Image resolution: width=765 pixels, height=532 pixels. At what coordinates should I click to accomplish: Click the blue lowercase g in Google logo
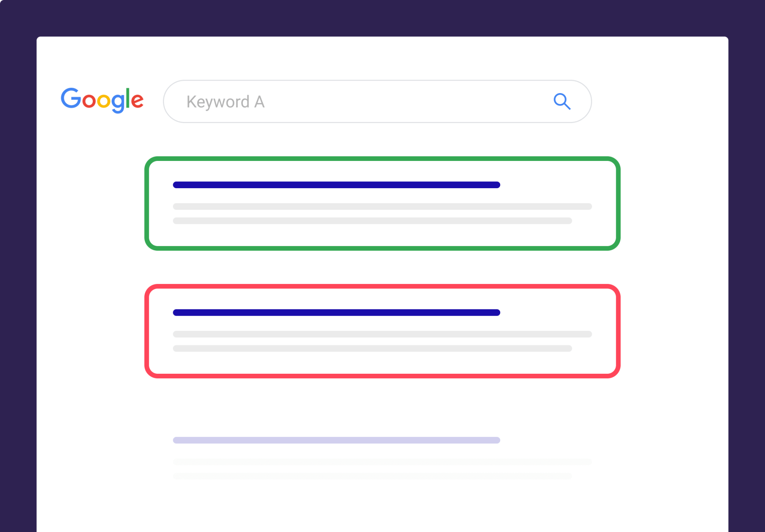tap(118, 102)
